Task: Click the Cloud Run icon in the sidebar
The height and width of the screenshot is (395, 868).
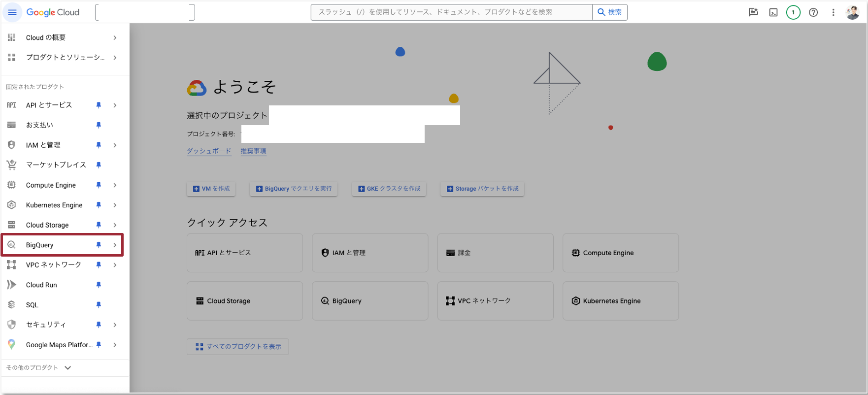Action: coord(11,285)
